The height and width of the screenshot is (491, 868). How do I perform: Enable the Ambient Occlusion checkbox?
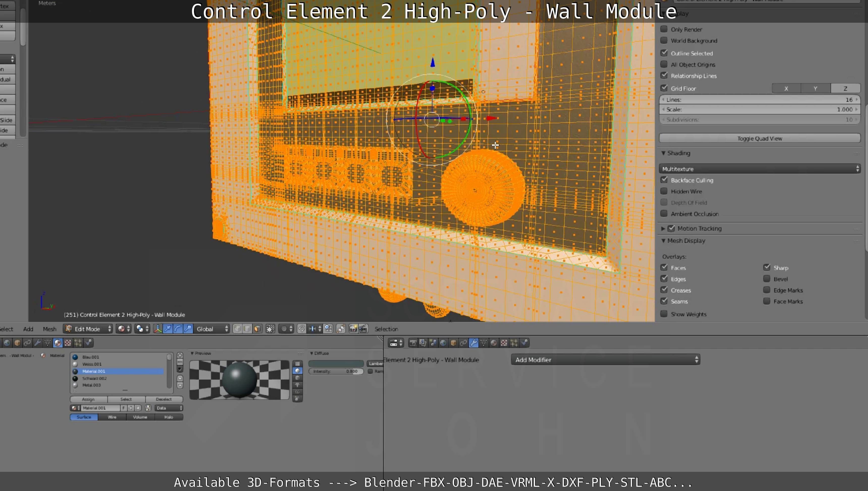[664, 213]
